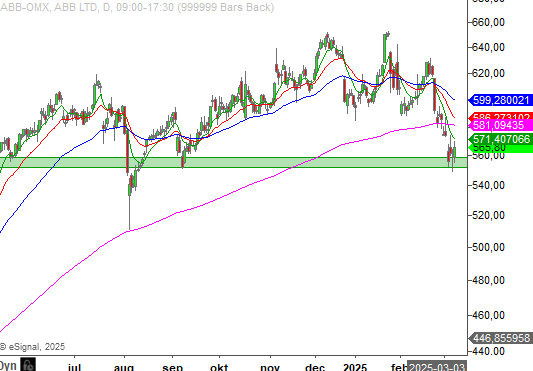Image resolution: width=533 pixels, height=371 pixels.
Task: Click the nov label on the time axis
Action: coord(270,367)
